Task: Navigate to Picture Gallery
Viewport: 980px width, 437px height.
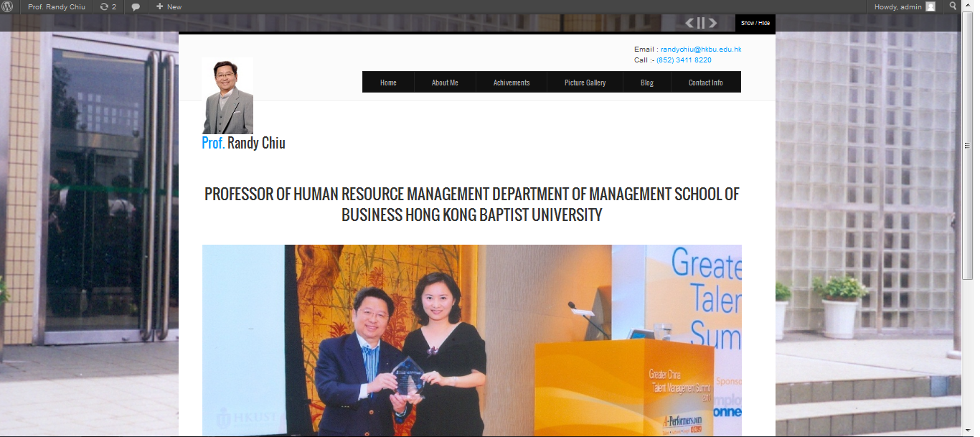Action: [x=585, y=83]
